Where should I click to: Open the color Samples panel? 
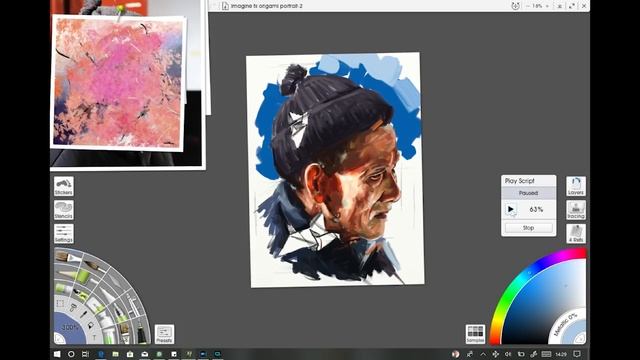(x=475, y=334)
